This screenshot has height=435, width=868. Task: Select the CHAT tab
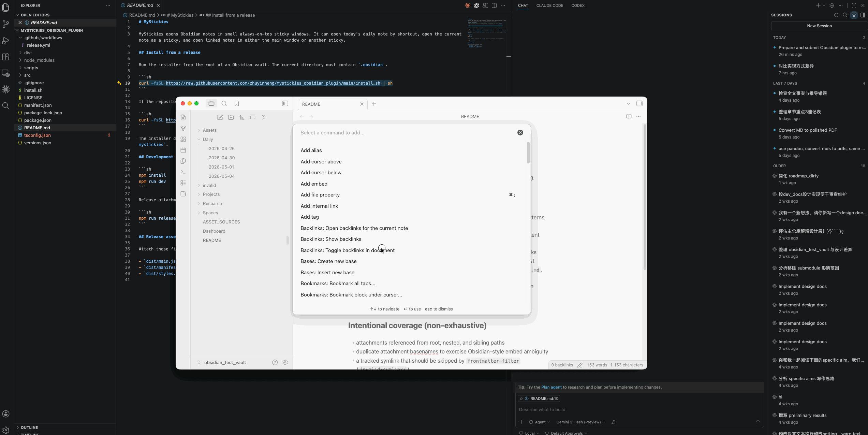pyautogui.click(x=523, y=5)
